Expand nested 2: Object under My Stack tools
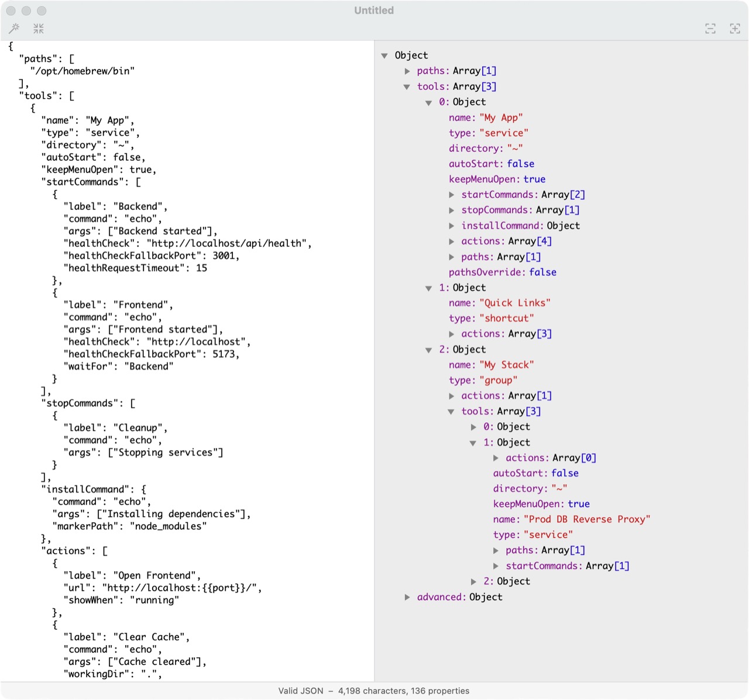Screen dimensions: 749x700 click(x=474, y=581)
